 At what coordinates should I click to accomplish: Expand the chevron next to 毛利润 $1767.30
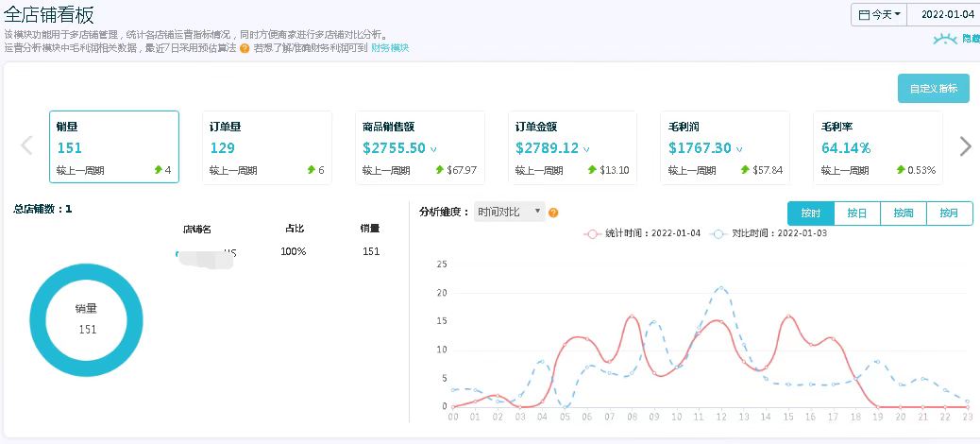pyautogui.click(x=739, y=149)
